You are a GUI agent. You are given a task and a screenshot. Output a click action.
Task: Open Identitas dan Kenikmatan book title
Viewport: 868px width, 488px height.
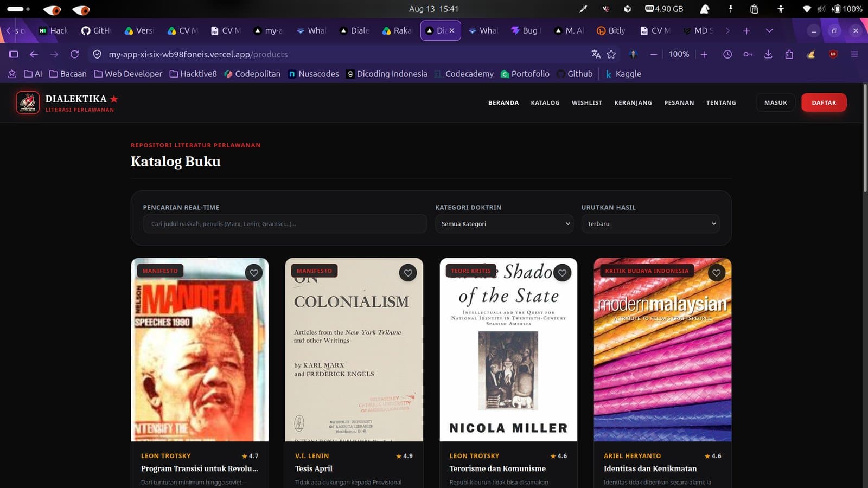tap(650, 468)
